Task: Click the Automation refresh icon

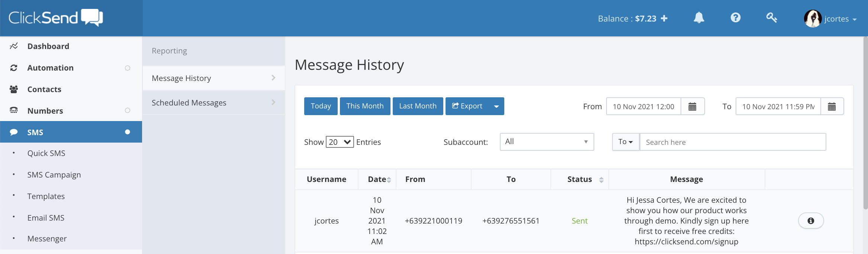Action: point(14,68)
